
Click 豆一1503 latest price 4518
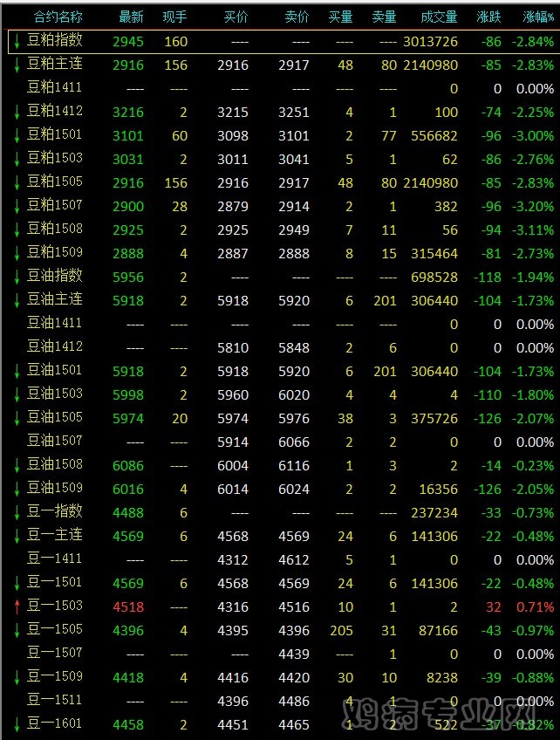tap(128, 606)
